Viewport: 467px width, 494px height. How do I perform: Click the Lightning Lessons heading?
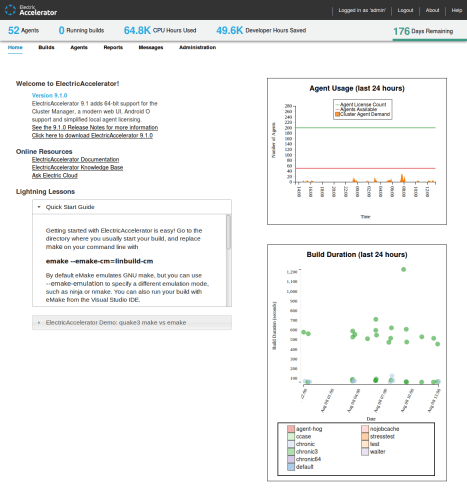tap(45, 192)
